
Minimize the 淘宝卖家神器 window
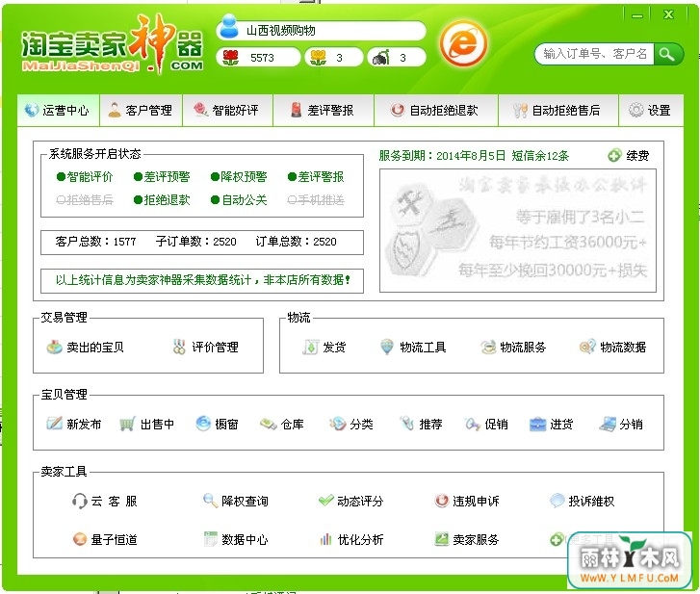tap(637, 15)
